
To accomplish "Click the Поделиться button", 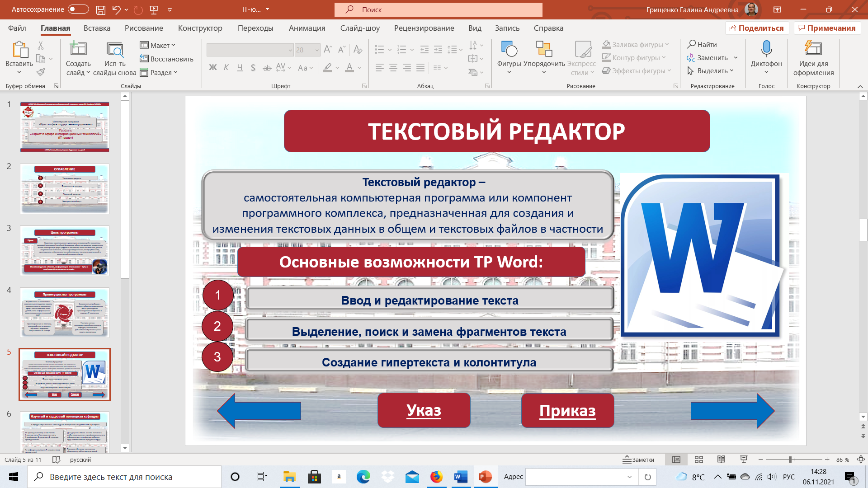I will click(x=757, y=28).
